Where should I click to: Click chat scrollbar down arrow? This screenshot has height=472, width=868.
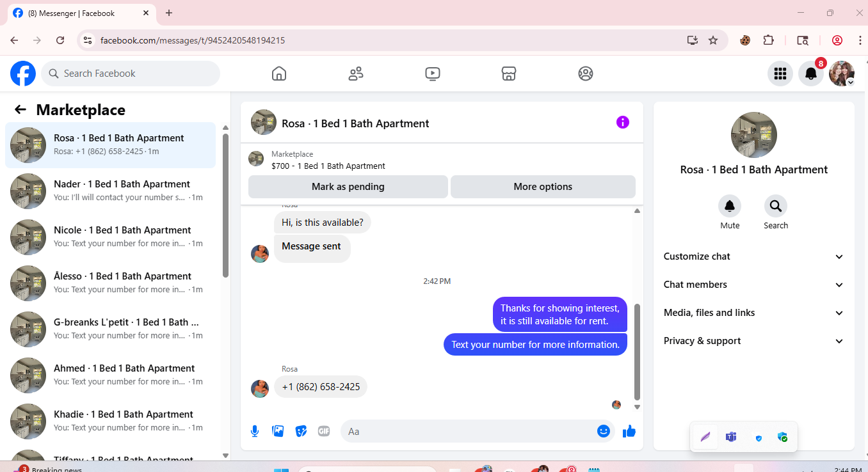637,407
